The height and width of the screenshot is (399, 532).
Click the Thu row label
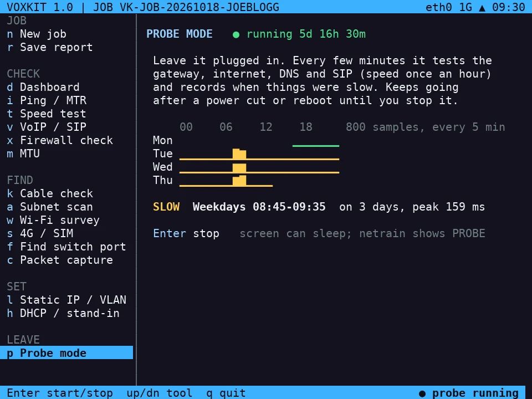click(163, 180)
